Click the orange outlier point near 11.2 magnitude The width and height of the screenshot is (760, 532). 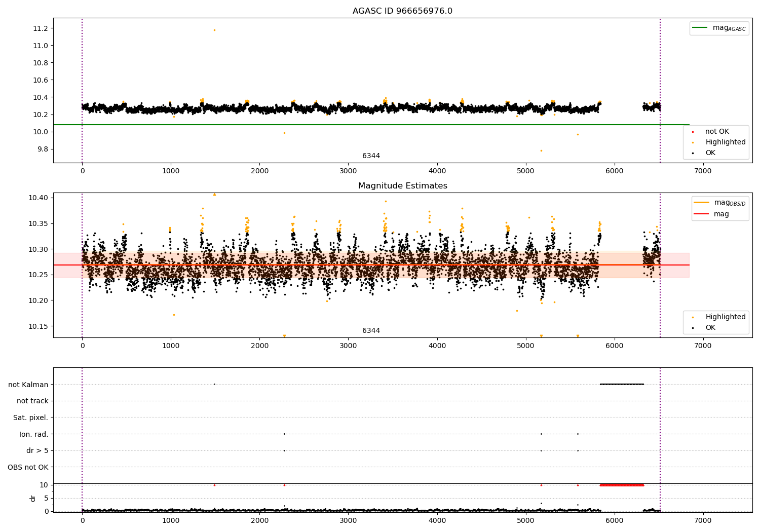click(x=214, y=30)
